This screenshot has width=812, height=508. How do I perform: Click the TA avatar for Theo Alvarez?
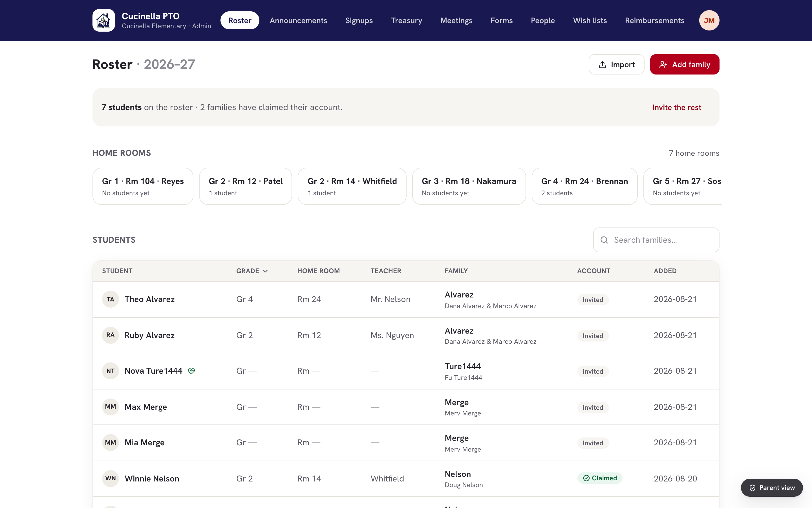tap(111, 299)
